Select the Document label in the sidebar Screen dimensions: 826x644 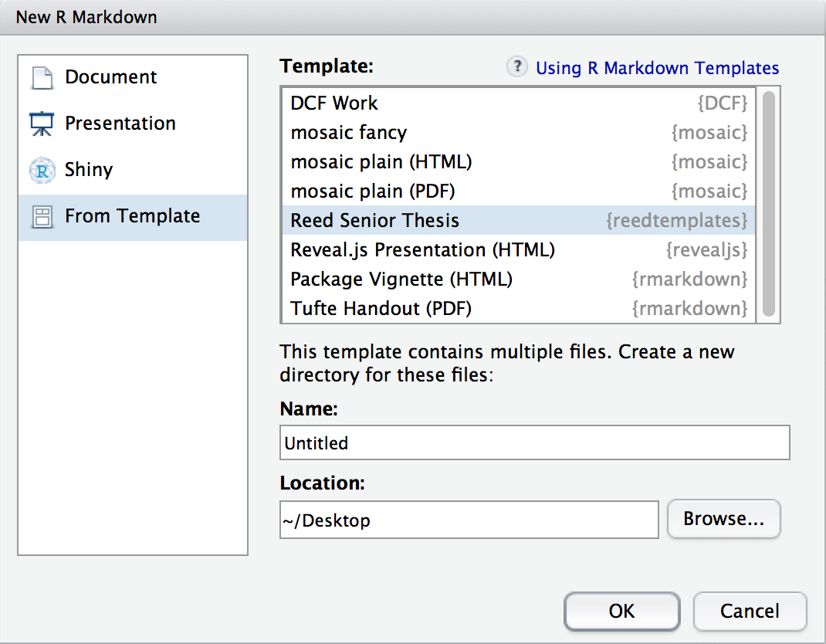[110, 77]
